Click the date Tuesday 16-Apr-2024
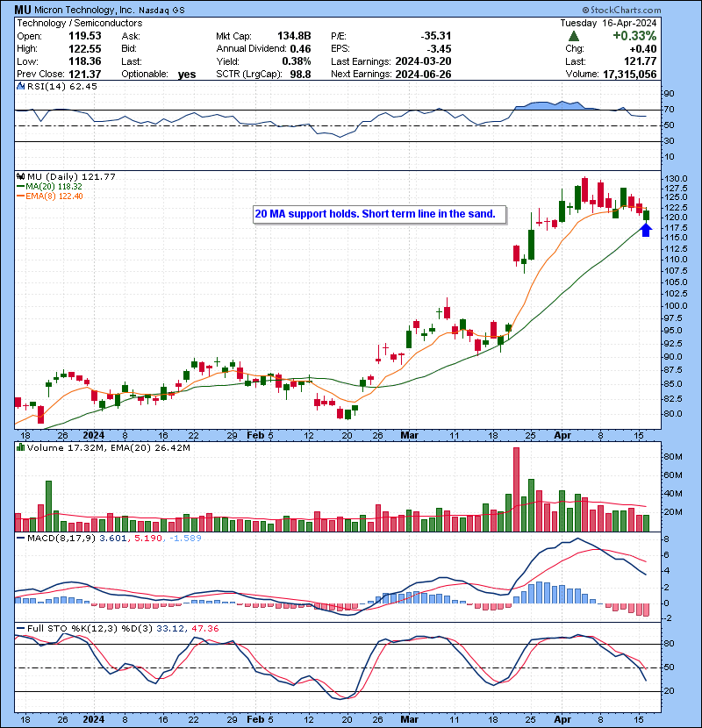702x728 pixels. tap(608, 23)
